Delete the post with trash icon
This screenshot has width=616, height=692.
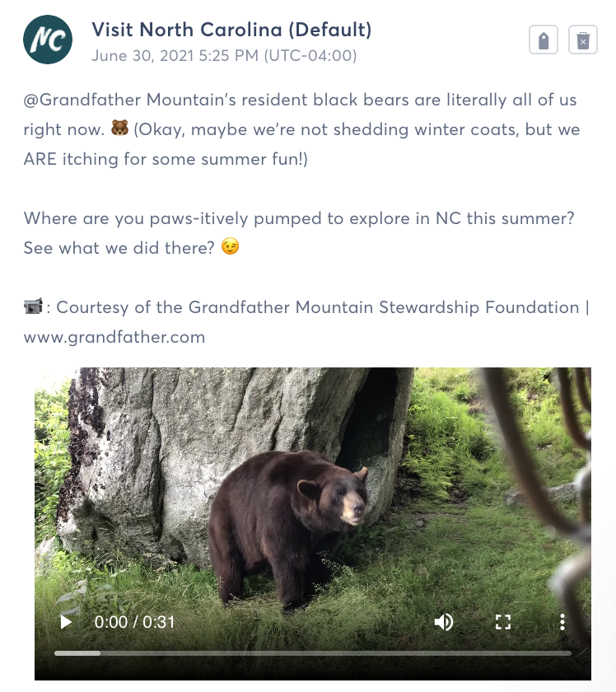(583, 40)
